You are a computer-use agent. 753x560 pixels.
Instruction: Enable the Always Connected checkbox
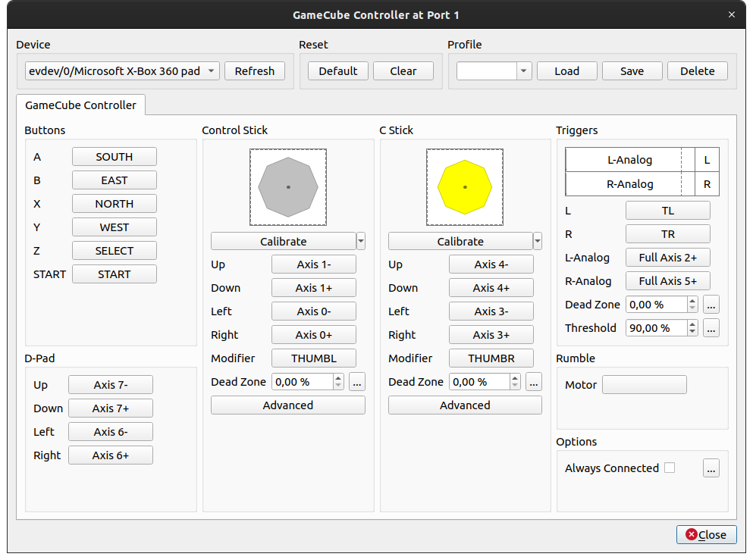(670, 468)
